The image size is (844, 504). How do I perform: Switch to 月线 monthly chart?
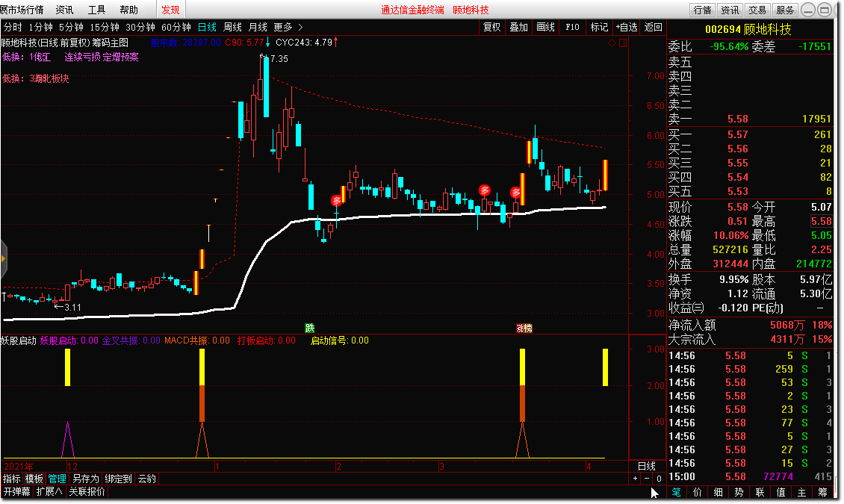click(258, 27)
